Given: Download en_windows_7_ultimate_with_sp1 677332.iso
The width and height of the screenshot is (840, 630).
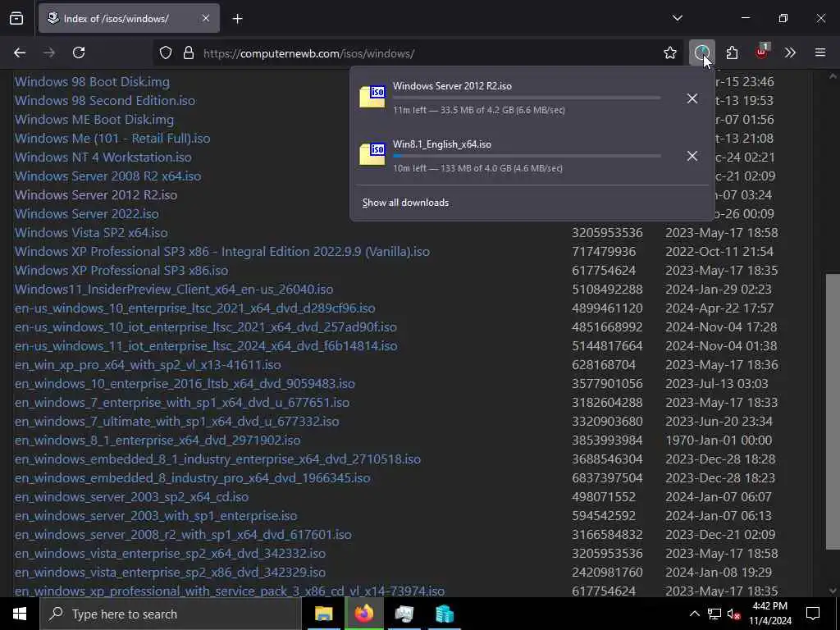Looking at the screenshot, I should pyautogui.click(x=177, y=421).
